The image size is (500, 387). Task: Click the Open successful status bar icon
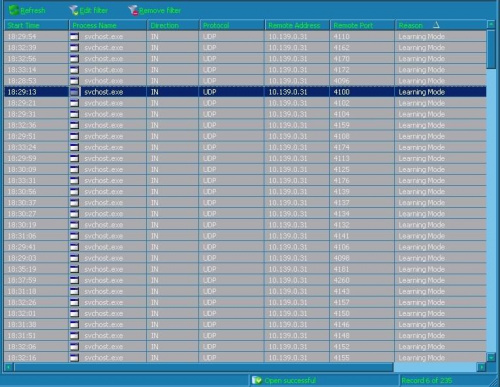click(257, 380)
